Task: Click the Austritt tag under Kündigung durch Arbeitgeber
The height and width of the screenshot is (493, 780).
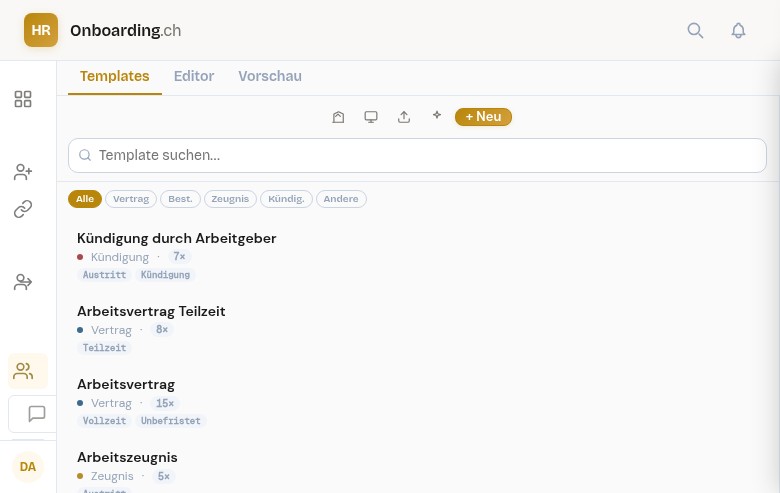Action: coord(104,275)
